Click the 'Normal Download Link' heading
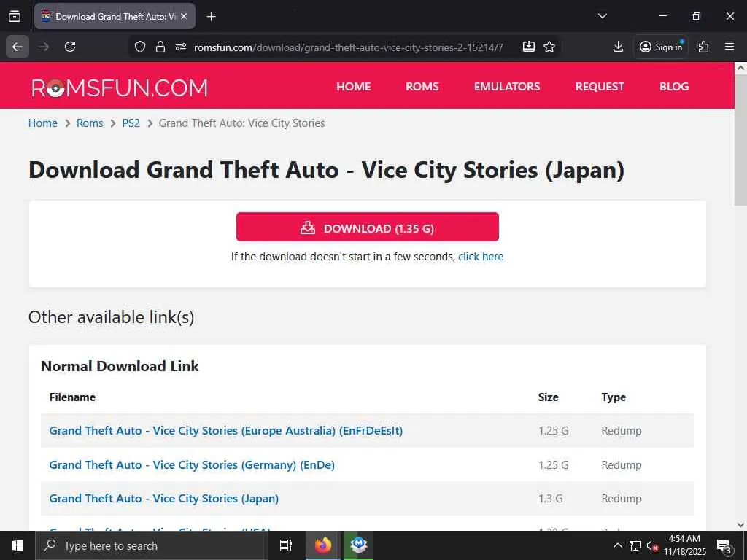The image size is (747, 560). pos(120,366)
